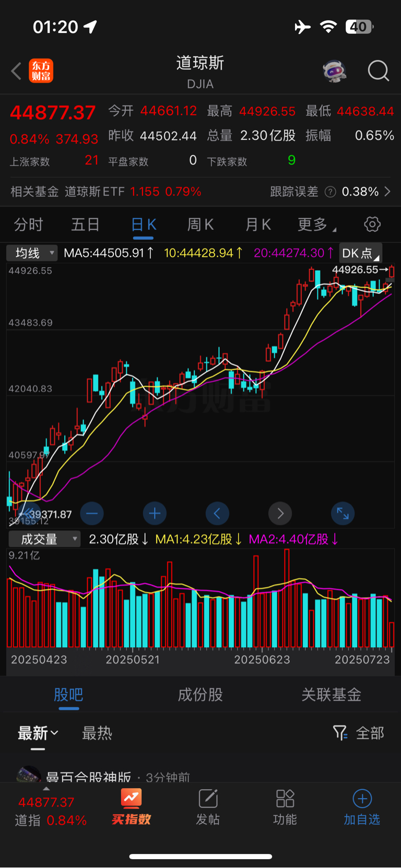Tap the poster avatar thumbnail

[x=29, y=775]
